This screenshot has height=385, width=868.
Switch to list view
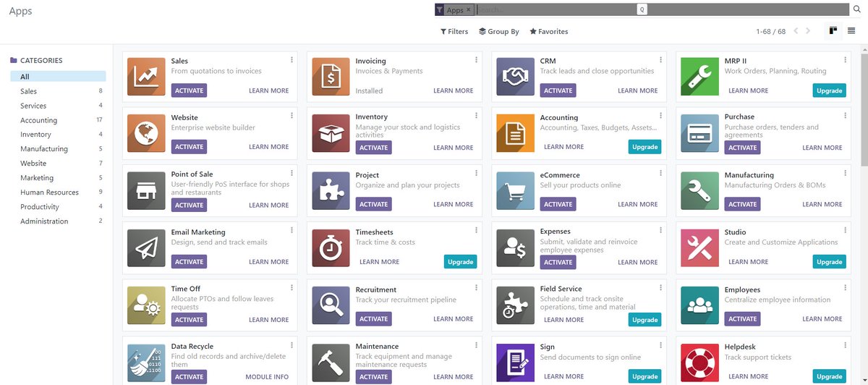(x=851, y=31)
